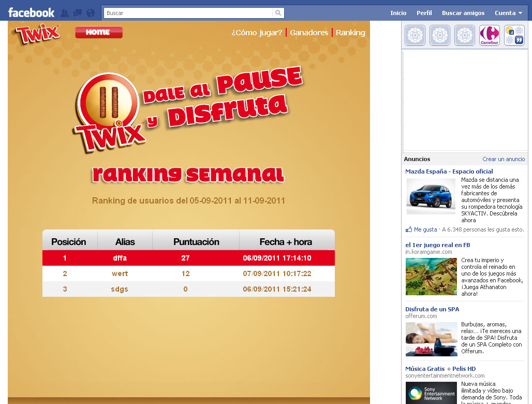Click Sony Entertainment Network thumbnail
Screen dimensions: 532x404
click(x=431, y=393)
